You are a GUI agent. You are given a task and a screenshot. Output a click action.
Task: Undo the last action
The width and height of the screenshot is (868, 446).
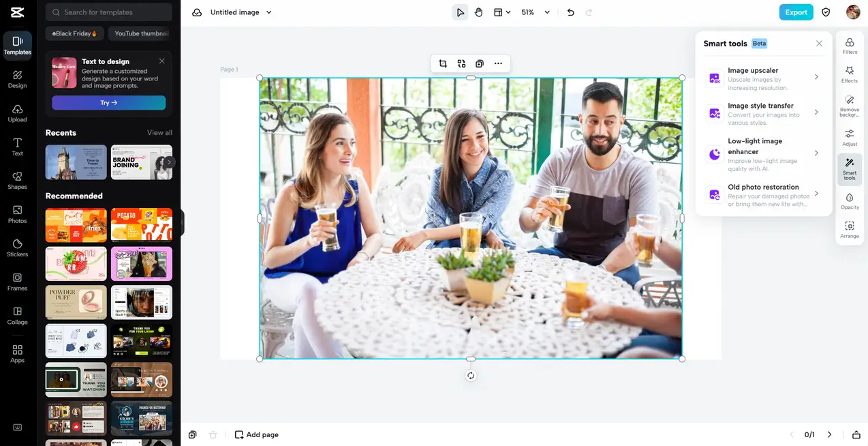coord(571,12)
